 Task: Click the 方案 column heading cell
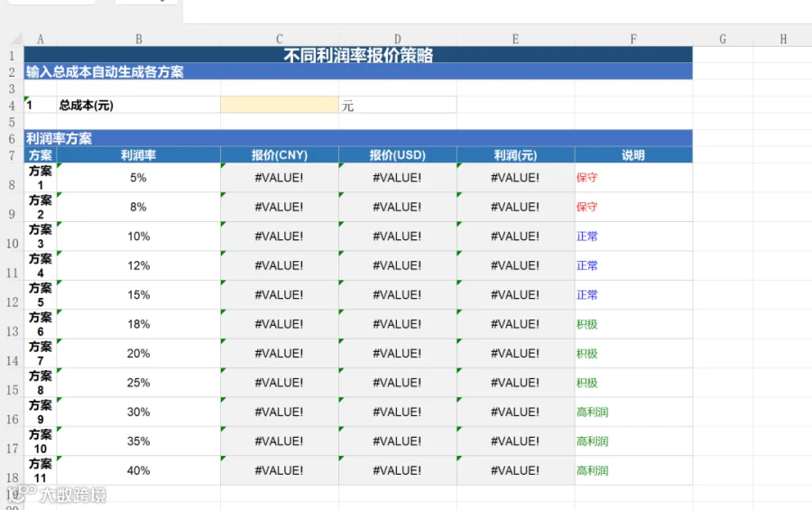pos(40,155)
